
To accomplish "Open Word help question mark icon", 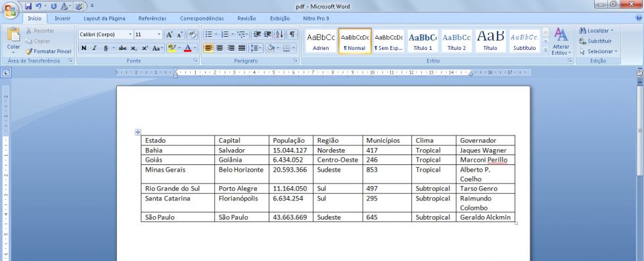I will pyautogui.click(x=639, y=18).
